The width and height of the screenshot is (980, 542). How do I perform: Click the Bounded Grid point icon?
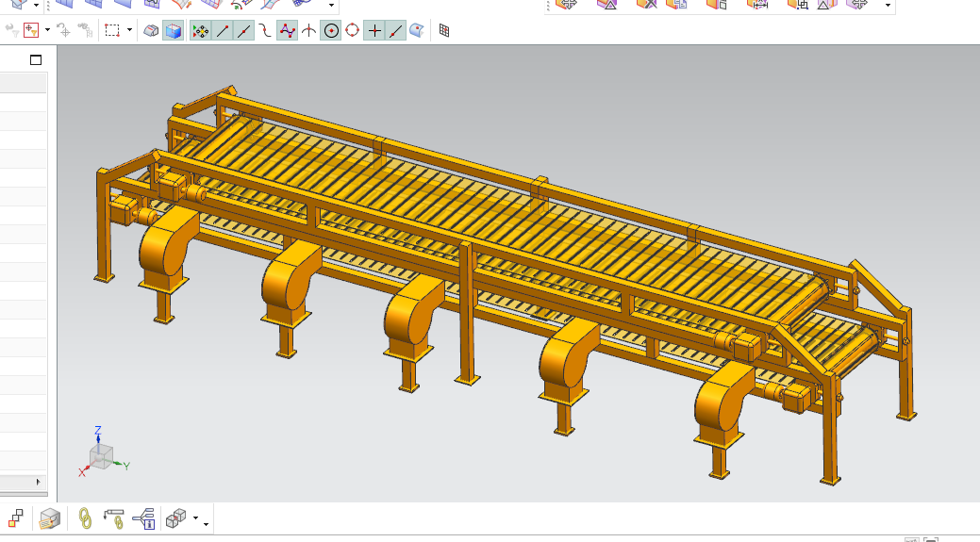[443, 30]
